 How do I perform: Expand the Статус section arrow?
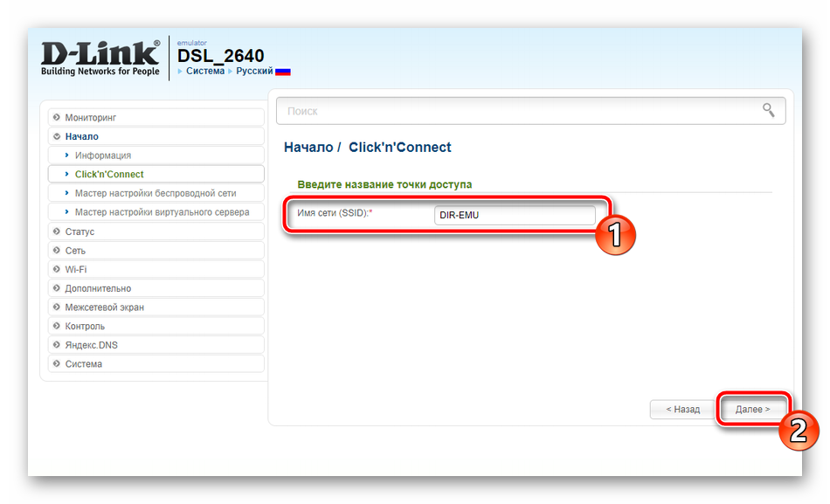tap(57, 231)
